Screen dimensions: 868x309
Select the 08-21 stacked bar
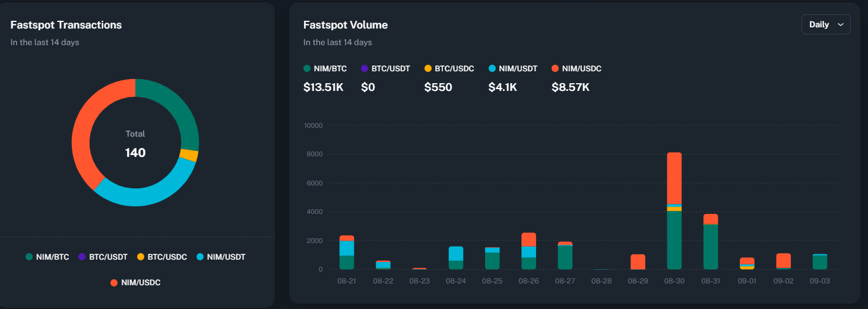(x=347, y=253)
